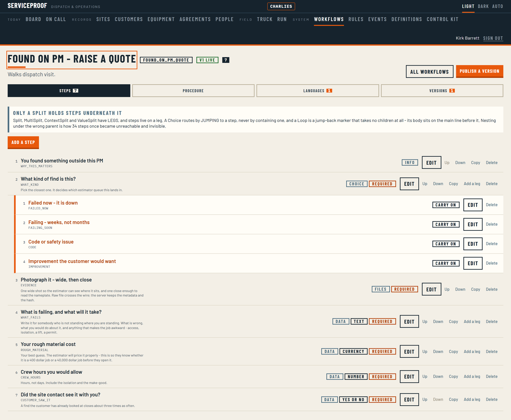Open the Versions tab

point(442,91)
